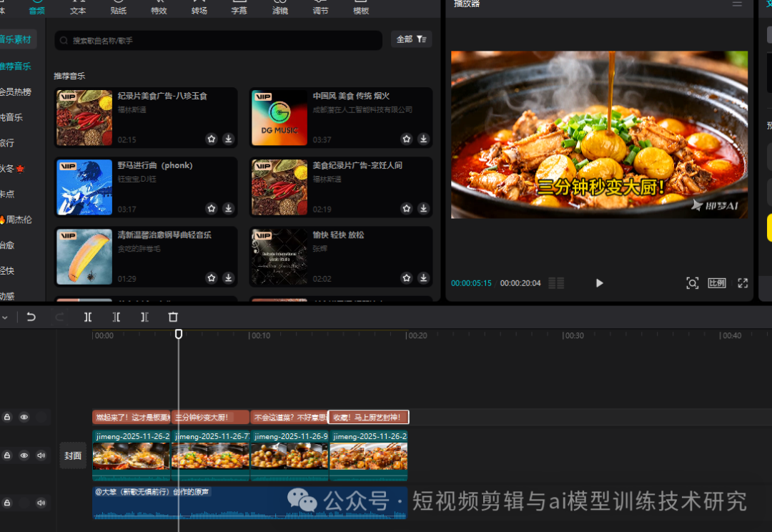The height and width of the screenshot is (532, 772).
Task: Delete the selected clip with trash icon
Action: click(173, 317)
